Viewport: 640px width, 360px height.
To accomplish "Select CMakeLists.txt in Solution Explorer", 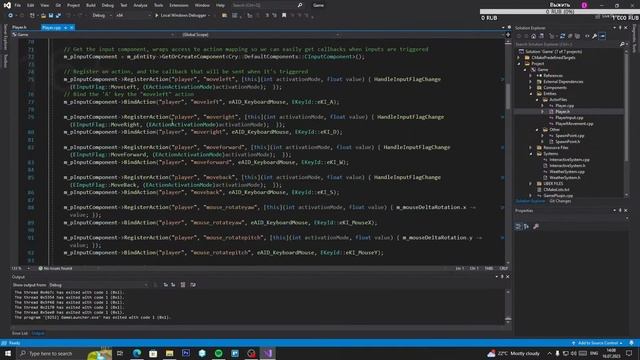I will pyautogui.click(x=556, y=190).
